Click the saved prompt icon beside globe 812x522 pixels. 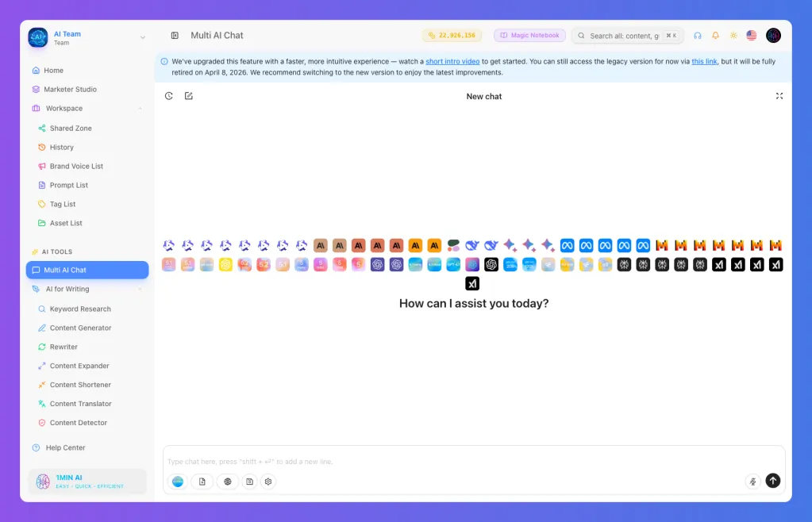point(249,482)
